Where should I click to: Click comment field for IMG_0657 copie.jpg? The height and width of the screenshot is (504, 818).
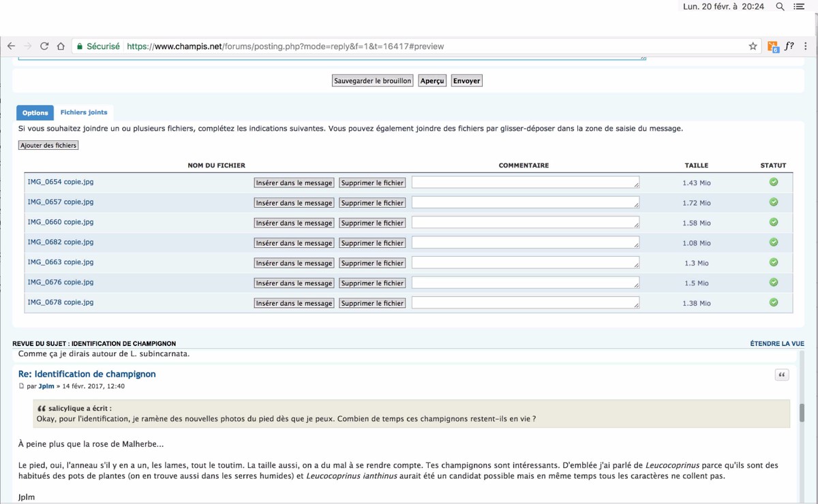pos(525,202)
